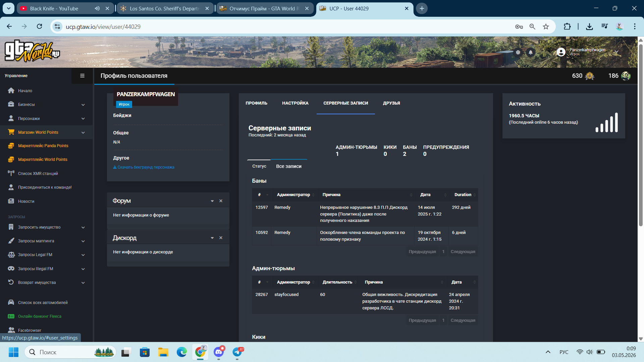Download character background link
Screen dimensions: 644x362
pyautogui.click(x=144, y=167)
